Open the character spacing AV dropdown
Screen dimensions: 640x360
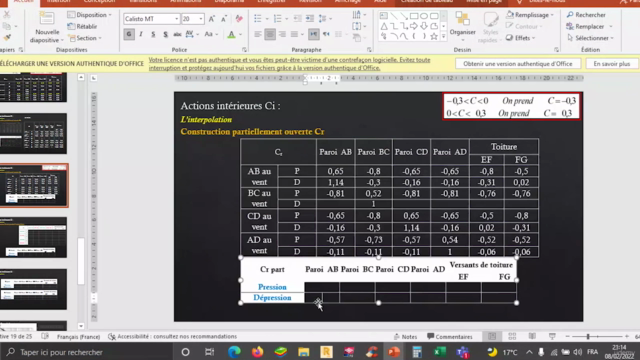191,34
